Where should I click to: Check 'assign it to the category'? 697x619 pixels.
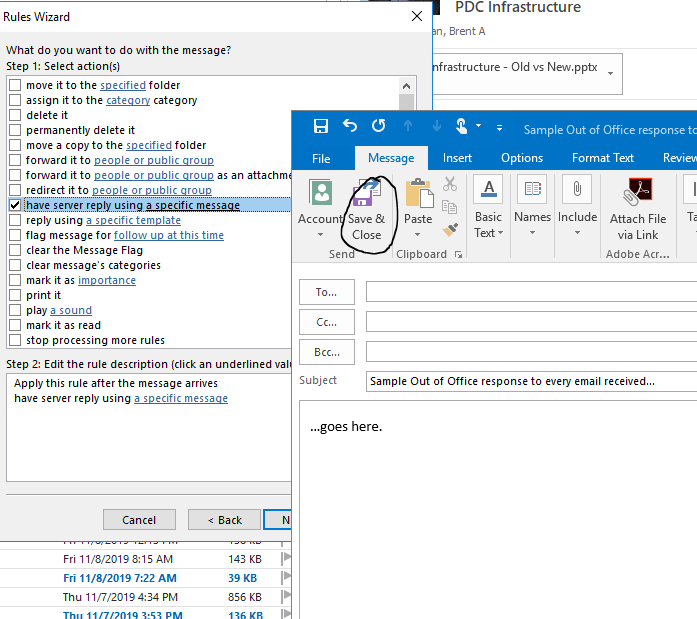(15, 100)
